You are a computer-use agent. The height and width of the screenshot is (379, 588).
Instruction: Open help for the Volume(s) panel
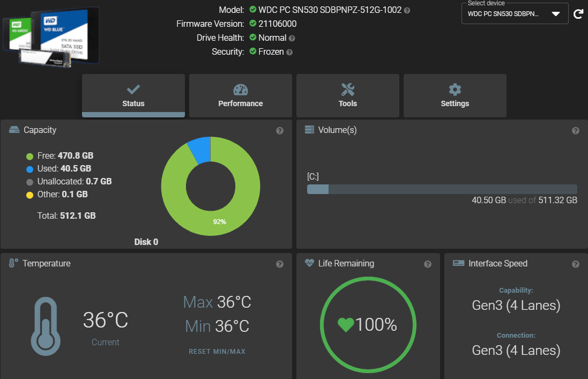point(576,130)
